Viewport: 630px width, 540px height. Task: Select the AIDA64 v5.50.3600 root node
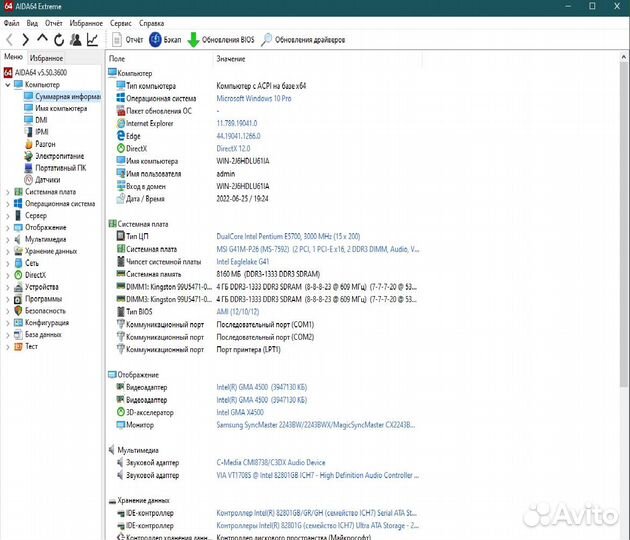[x=35, y=73]
